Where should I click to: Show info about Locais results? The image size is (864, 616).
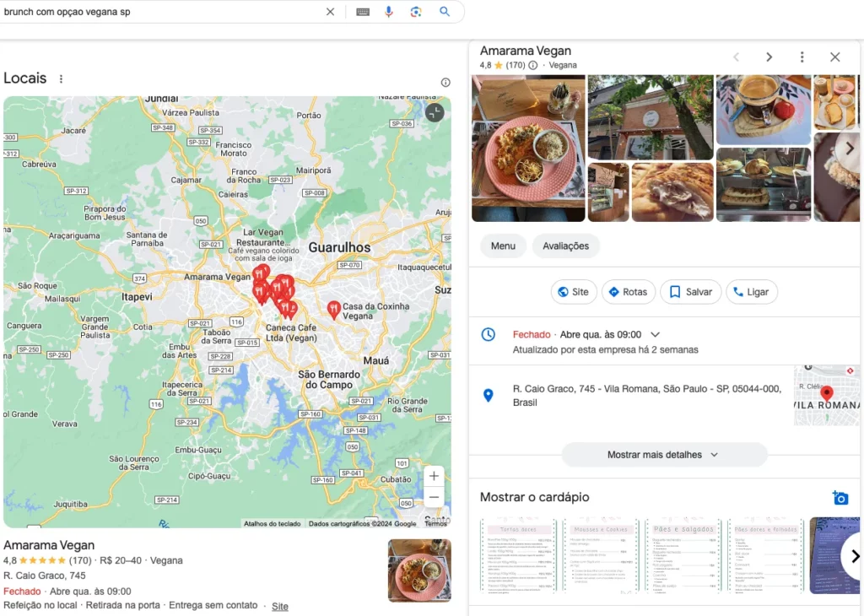(x=445, y=83)
